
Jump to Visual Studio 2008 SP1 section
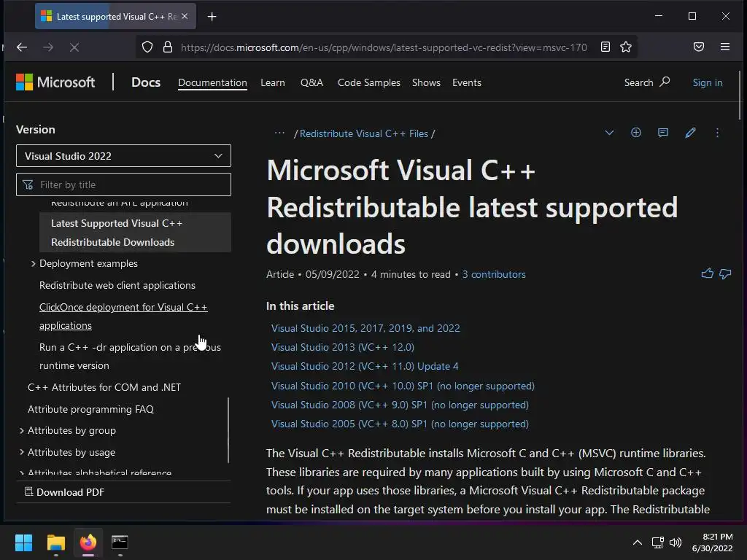pyautogui.click(x=400, y=405)
